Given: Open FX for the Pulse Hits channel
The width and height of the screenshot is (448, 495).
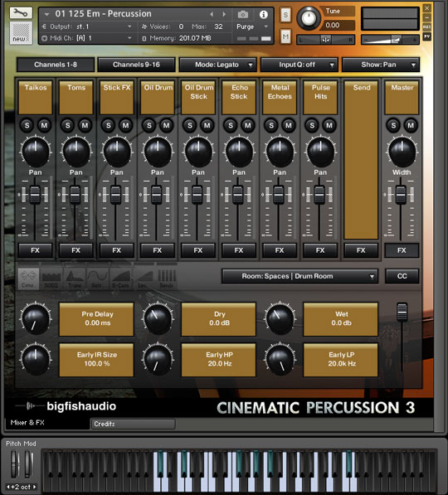Looking at the screenshot, I should [x=320, y=250].
